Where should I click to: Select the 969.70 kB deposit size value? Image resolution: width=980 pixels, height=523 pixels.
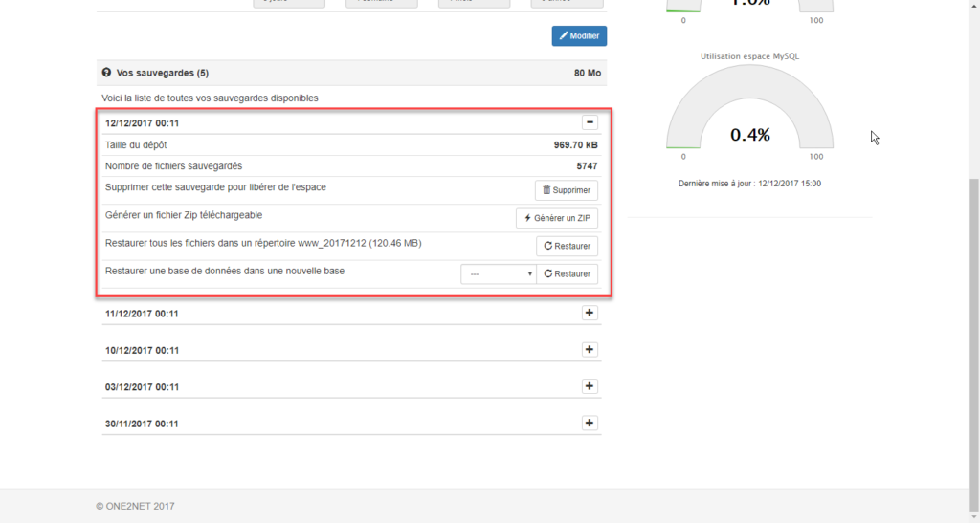point(575,144)
